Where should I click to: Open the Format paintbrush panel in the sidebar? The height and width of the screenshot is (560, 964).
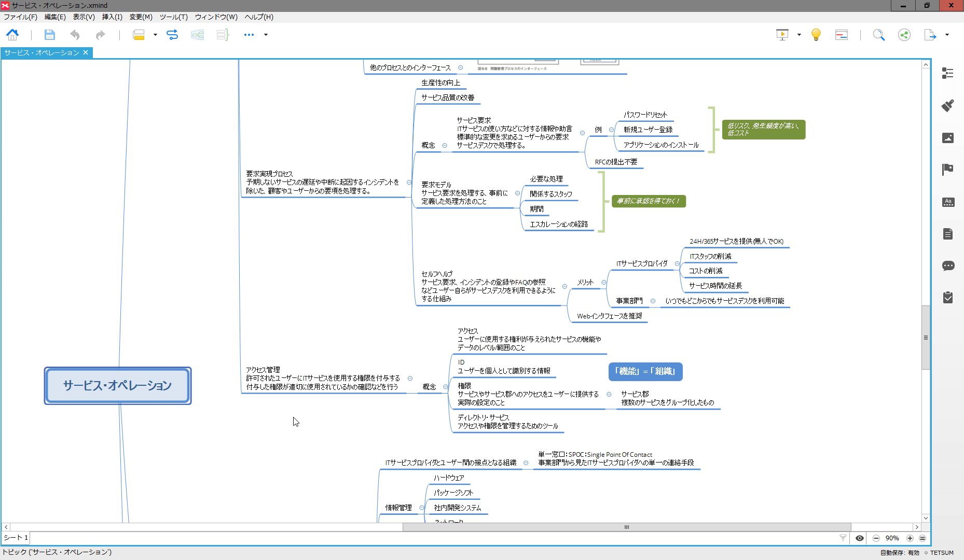pyautogui.click(x=948, y=106)
